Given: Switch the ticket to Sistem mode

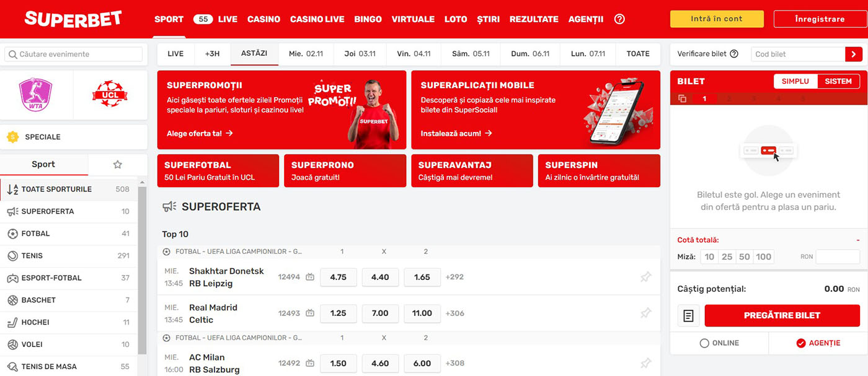Looking at the screenshot, I should 838,81.
